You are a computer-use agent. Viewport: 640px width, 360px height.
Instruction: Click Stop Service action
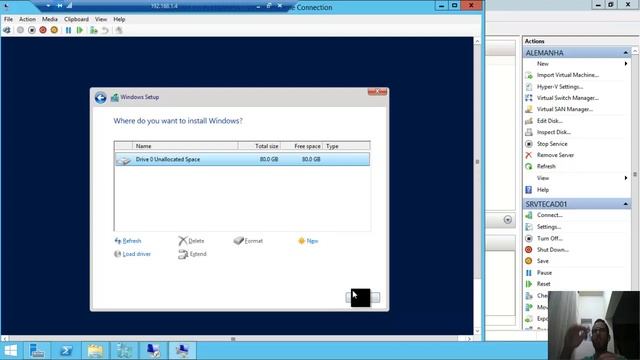[552, 144]
